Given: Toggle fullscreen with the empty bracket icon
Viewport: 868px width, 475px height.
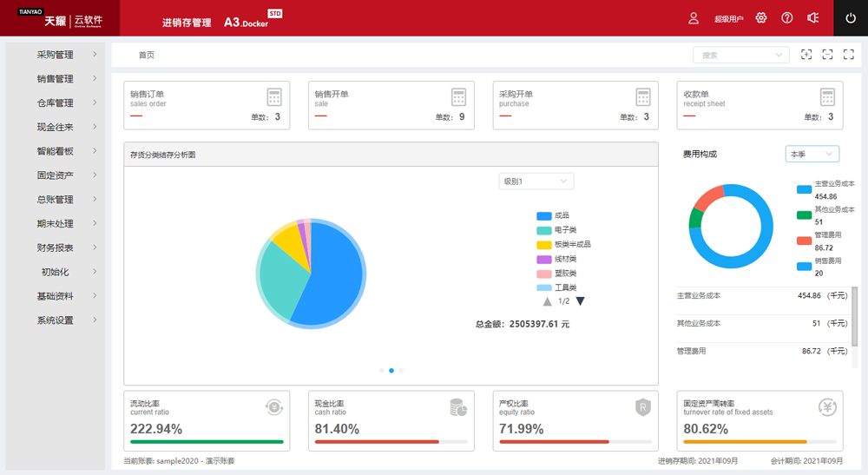Looking at the screenshot, I should [x=849, y=55].
